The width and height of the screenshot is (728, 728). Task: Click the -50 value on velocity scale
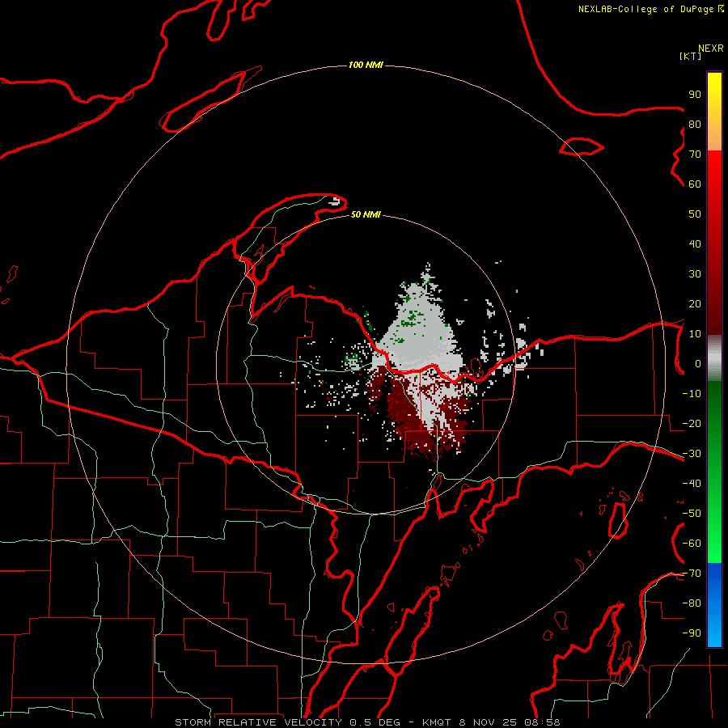(x=692, y=514)
